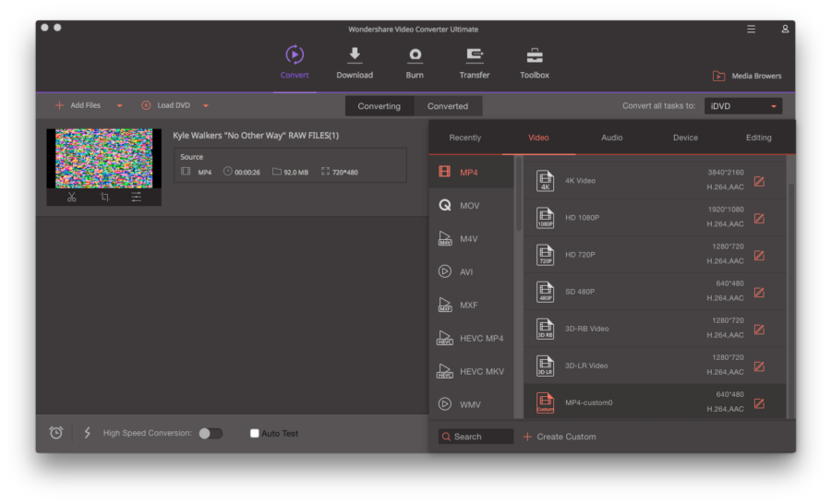Click the format Search field

pyautogui.click(x=476, y=437)
